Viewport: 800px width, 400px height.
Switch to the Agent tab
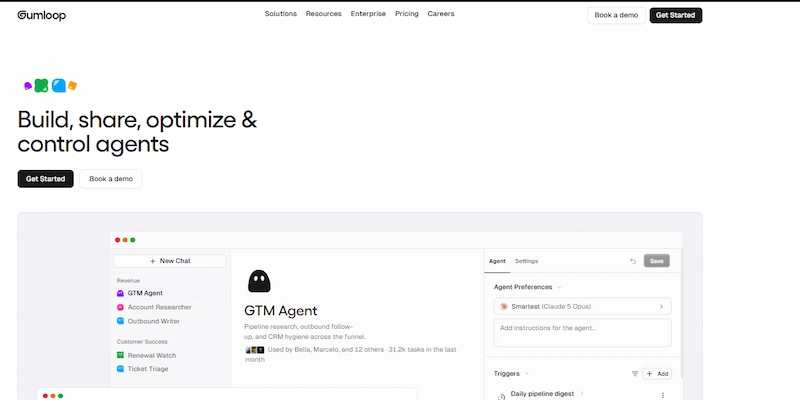coord(497,261)
